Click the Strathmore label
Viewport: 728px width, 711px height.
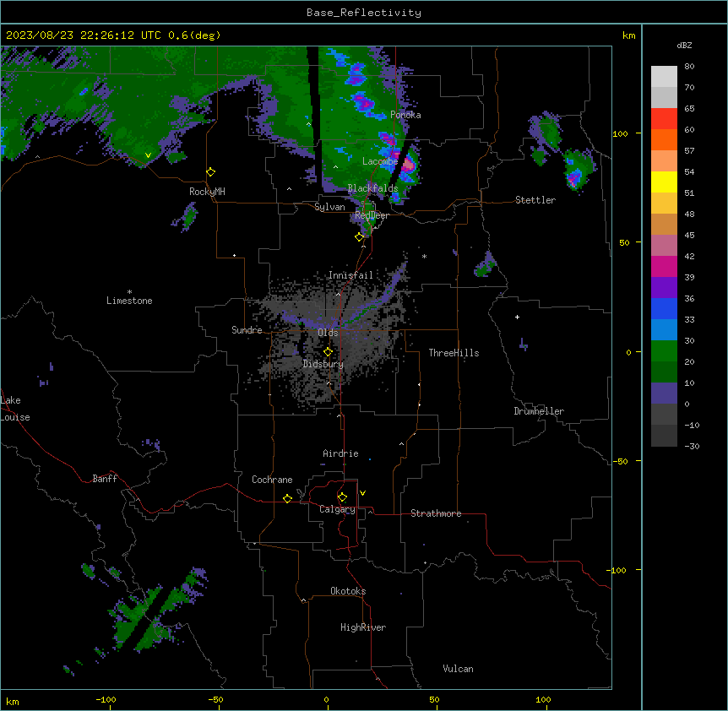click(436, 513)
